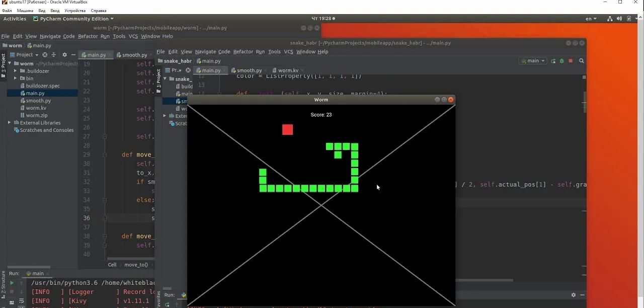The image size is (644, 308).
Task: Expand .buildozer folder in worm tree
Action: coord(16,71)
